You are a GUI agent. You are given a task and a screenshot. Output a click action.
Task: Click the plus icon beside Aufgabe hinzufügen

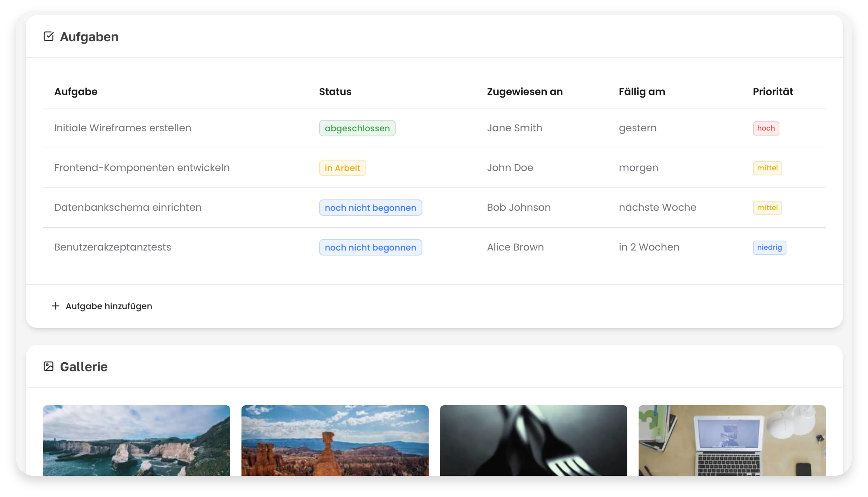click(56, 306)
